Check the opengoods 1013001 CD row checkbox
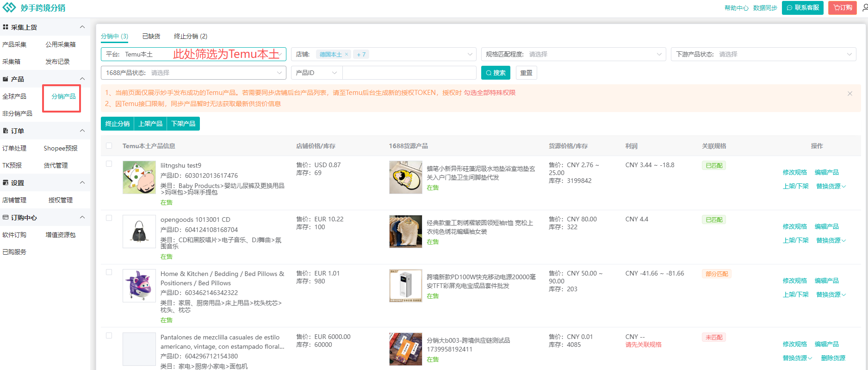 click(x=109, y=218)
